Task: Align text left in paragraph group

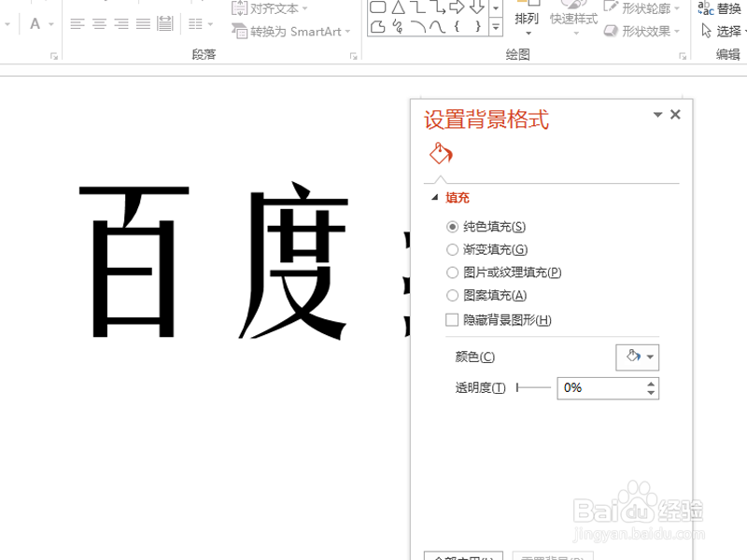Action: tap(78, 23)
